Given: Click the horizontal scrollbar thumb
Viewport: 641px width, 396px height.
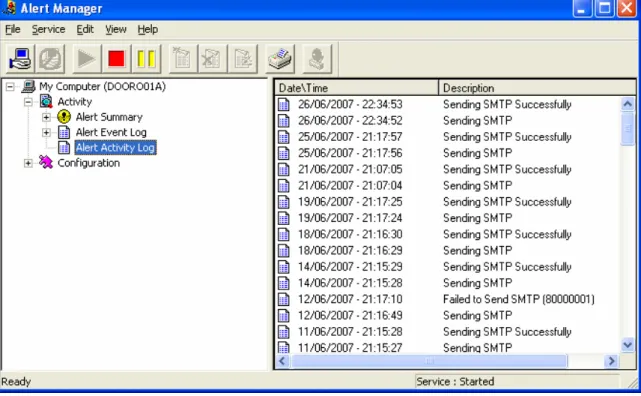Looking at the screenshot, I should (429, 361).
